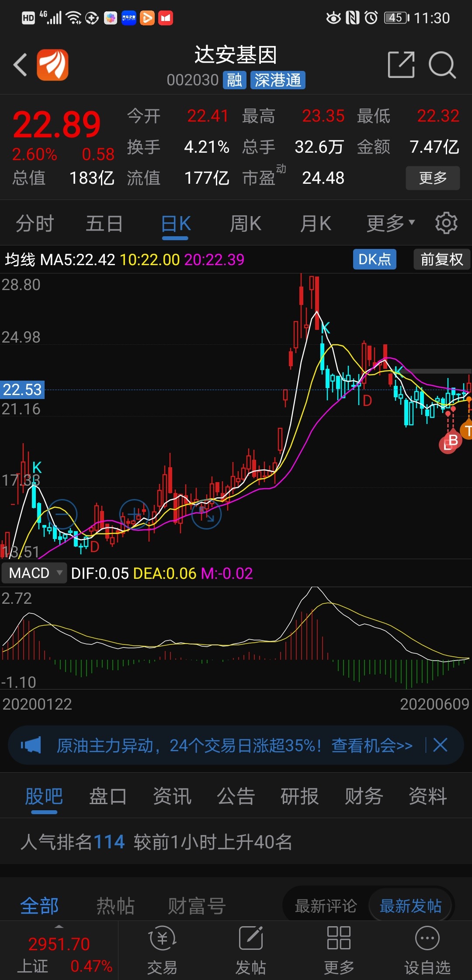The image size is (472, 980).
Task: Tap the back arrow icon
Action: point(20,65)
